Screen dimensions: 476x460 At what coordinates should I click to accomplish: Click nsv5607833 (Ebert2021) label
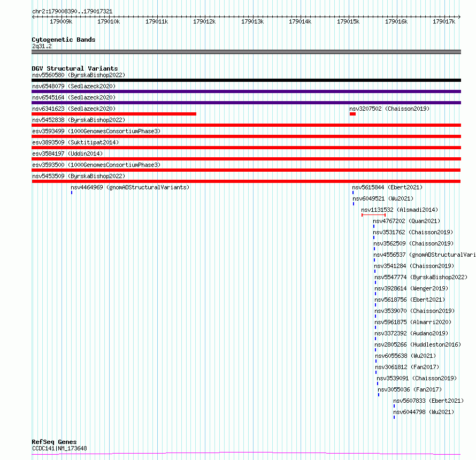[428, 401]
